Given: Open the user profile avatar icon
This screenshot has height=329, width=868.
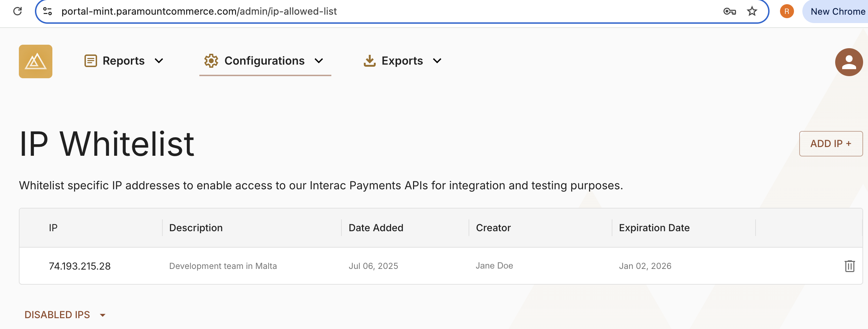Looking at the screenshot, I should (848, 62).
